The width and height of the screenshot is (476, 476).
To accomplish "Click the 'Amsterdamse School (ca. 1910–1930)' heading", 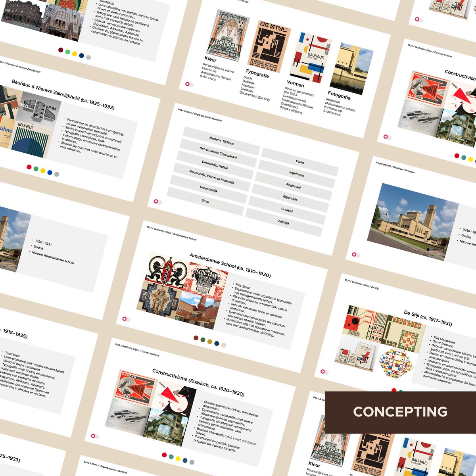I will (x=230, y=265).
